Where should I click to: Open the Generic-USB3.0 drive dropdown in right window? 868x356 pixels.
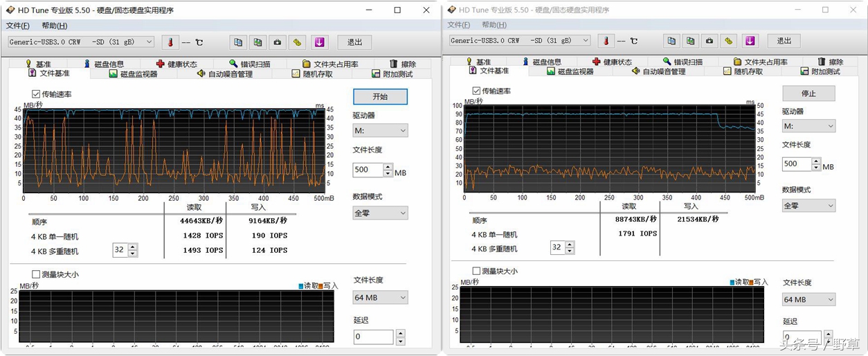point(519,40)
